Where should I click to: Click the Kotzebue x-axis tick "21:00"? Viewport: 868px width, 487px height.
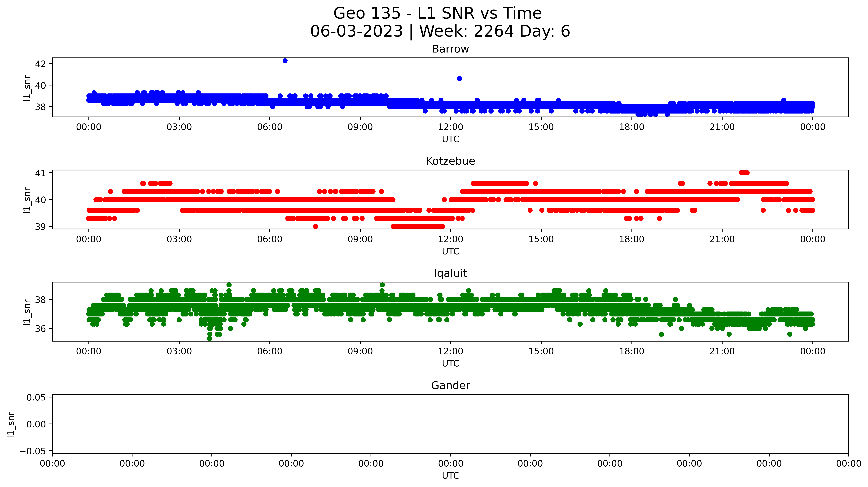722,239
